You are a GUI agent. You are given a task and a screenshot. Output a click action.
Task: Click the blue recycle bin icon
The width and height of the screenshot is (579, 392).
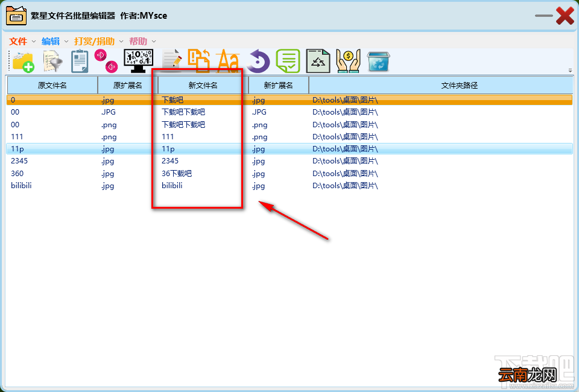coord(378,62)
